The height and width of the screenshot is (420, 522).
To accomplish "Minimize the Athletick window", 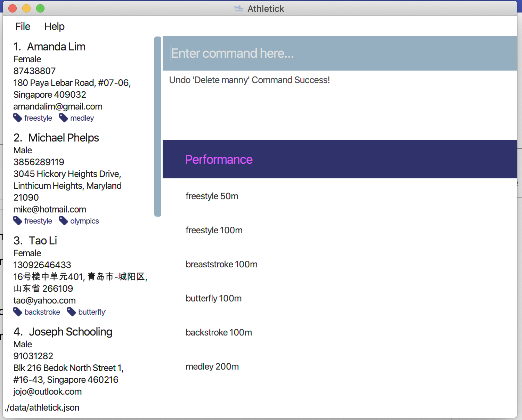I will [26, 8].
